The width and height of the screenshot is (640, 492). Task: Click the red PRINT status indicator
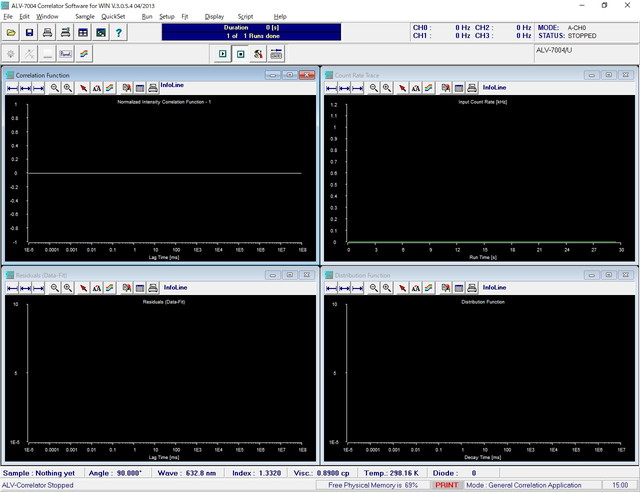[x=446, y=485]
